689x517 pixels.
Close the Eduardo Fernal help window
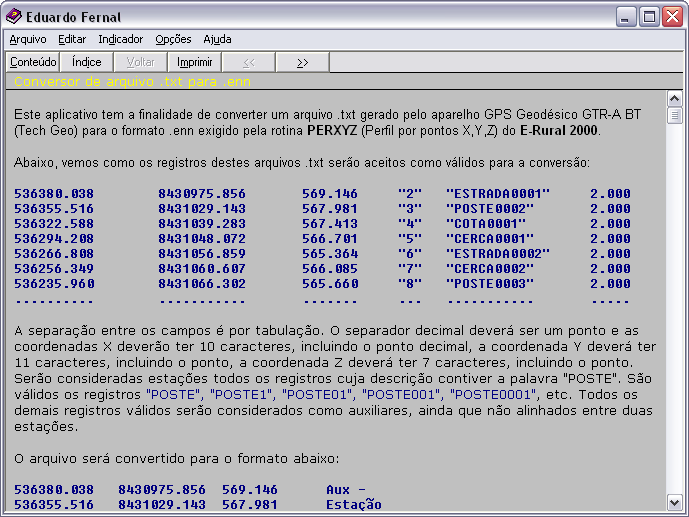coord(671,16)
